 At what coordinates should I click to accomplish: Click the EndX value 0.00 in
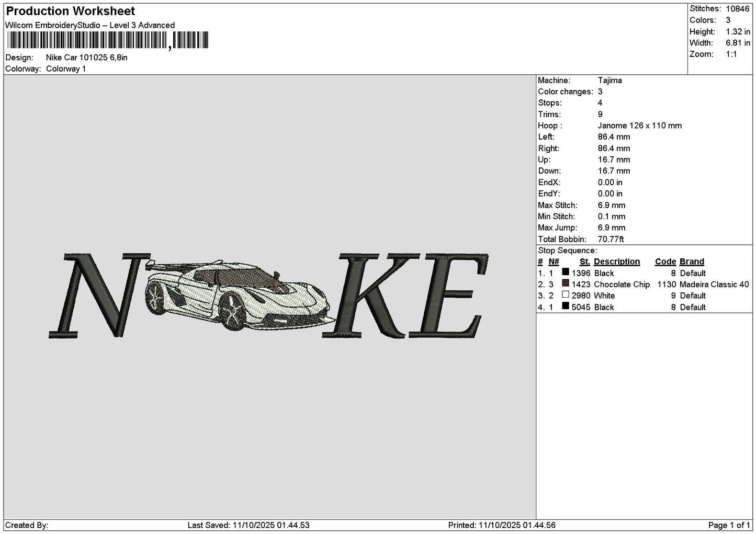(611, 183)
